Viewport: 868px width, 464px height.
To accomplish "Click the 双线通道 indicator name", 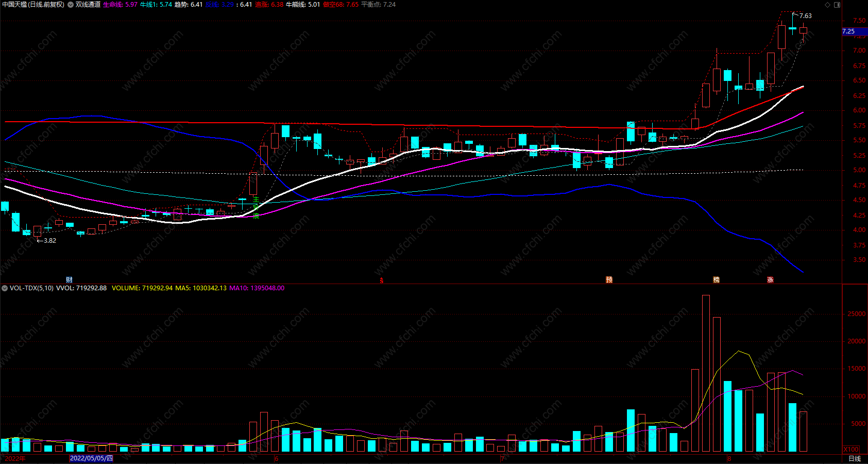I will pos(88,5).
